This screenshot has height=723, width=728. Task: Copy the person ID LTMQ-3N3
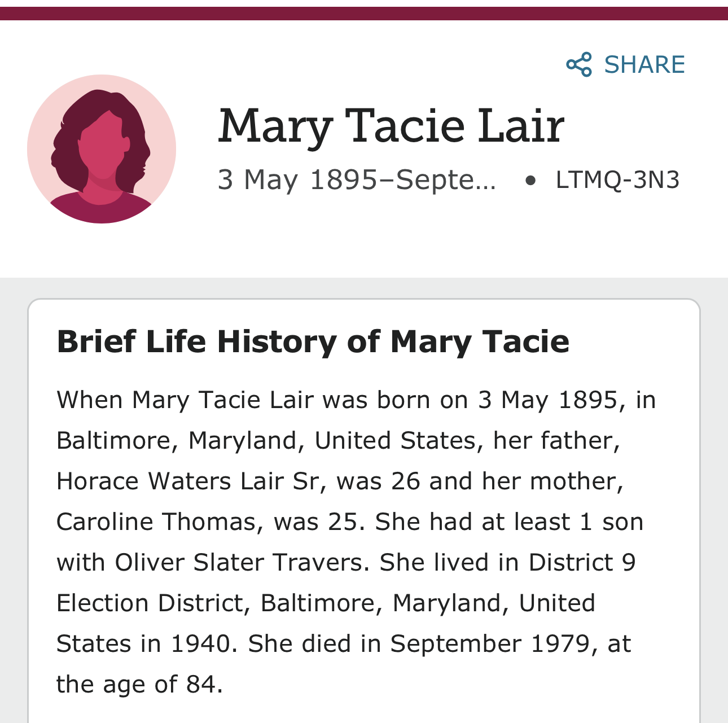(x=617, y=180)
